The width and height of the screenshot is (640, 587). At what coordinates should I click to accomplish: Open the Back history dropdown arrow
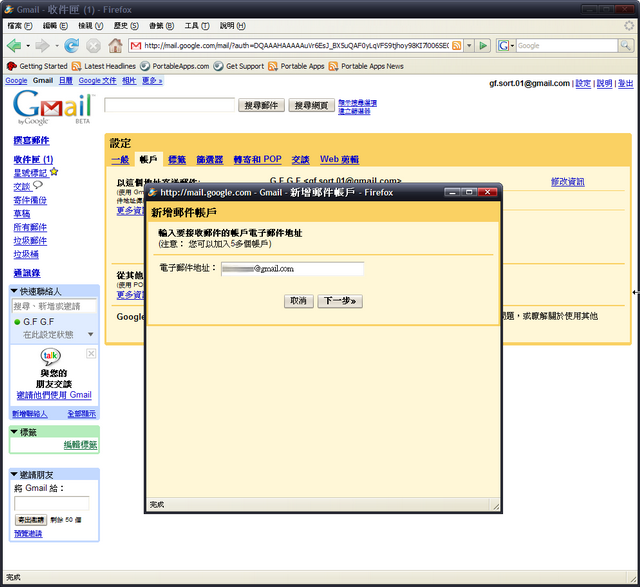click(x=28, y=46)
